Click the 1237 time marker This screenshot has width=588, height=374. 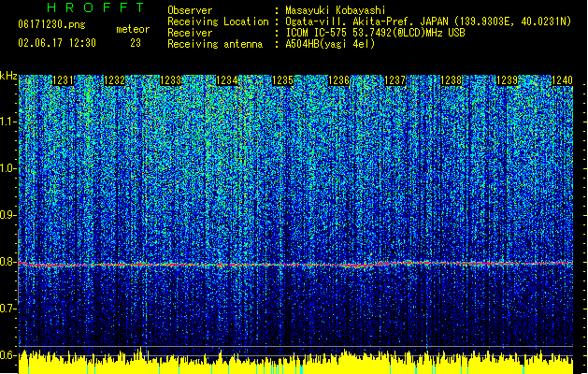395,80
